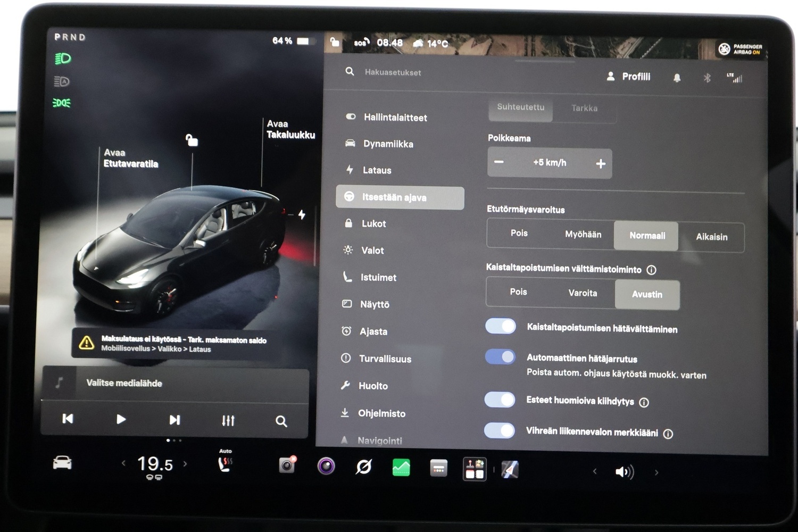Tap the charging bolt near car's charge port
The image size is (798, 532).
302,214
